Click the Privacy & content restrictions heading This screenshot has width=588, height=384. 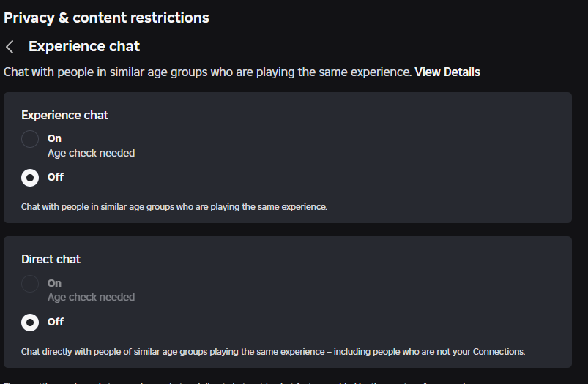click(106, 18)
